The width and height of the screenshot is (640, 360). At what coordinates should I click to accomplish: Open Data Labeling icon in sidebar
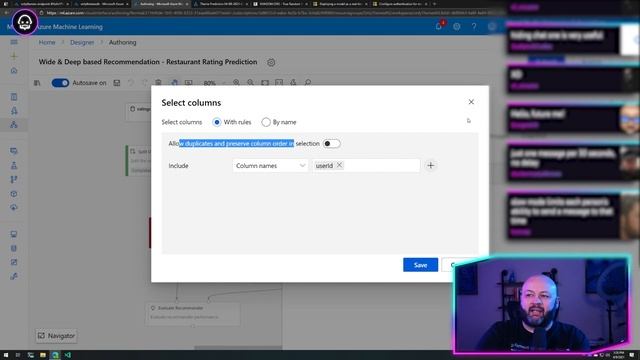(x=14, y=262)
